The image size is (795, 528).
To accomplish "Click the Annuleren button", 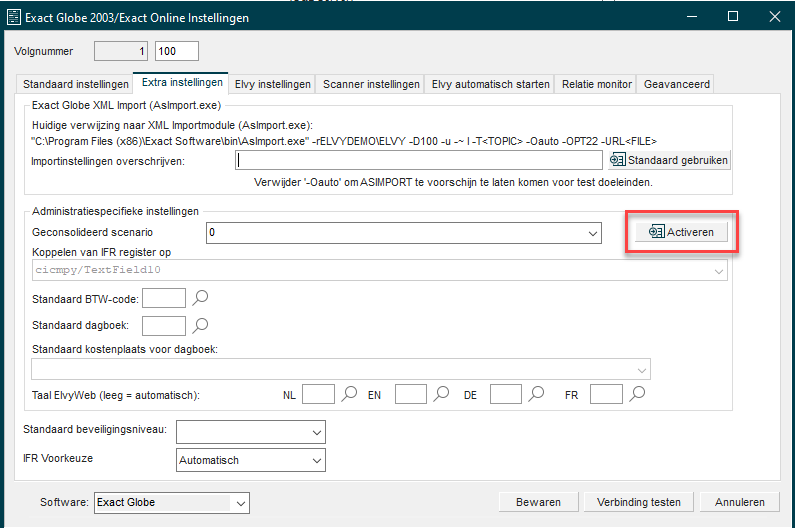I will coord(740,502).
